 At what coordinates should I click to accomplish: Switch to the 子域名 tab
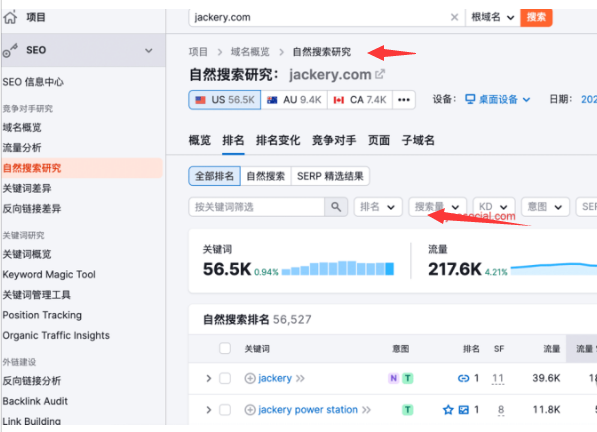418,140
